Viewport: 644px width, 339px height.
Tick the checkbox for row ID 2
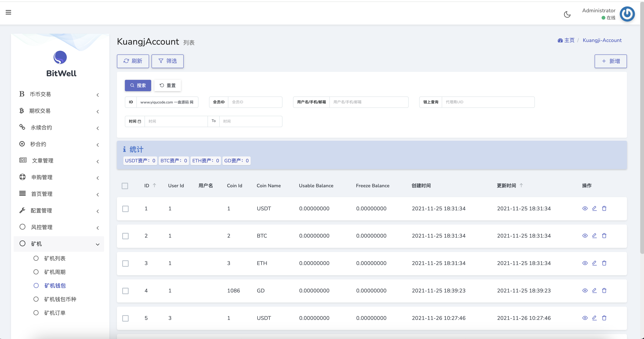pos(125,236)
